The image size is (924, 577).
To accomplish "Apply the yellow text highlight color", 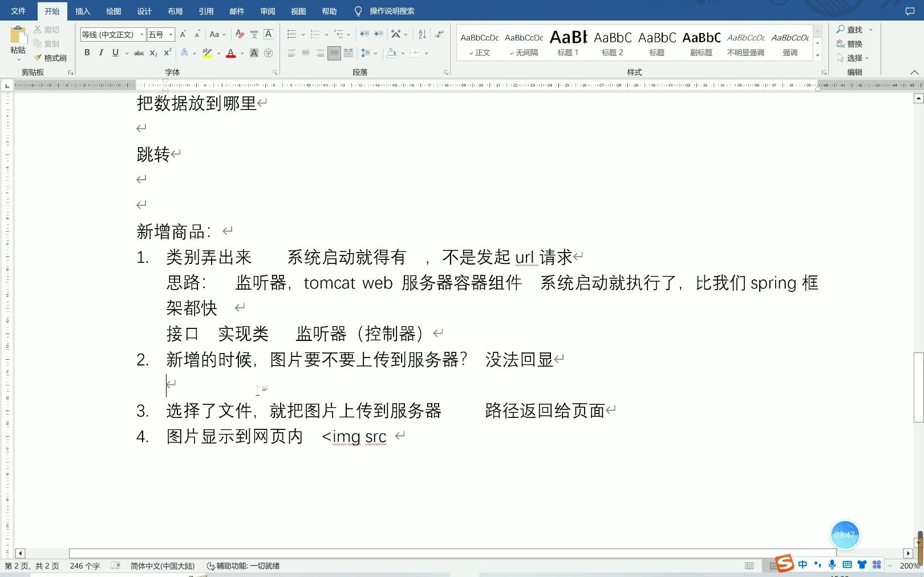I will click(207, 53).
